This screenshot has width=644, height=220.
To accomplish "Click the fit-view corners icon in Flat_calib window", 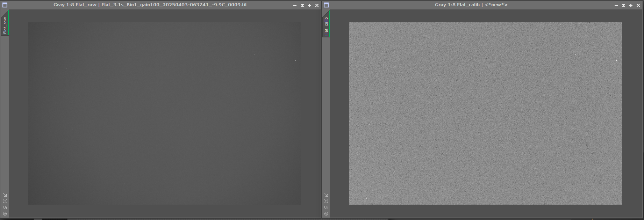I will point(326,201).
